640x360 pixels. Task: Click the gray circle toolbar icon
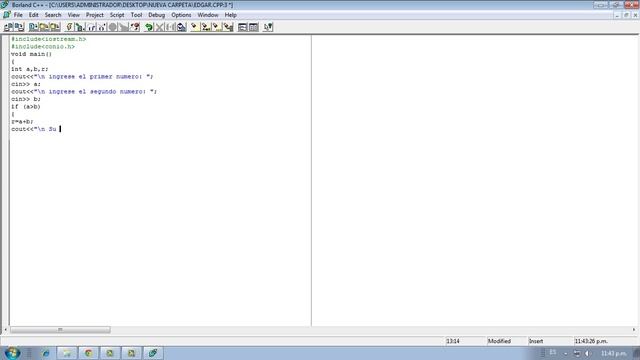(x=113, y=27)
